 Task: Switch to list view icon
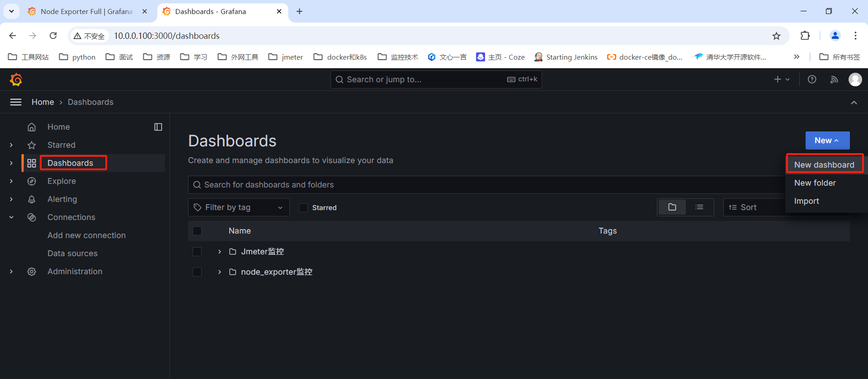[699, 207]
